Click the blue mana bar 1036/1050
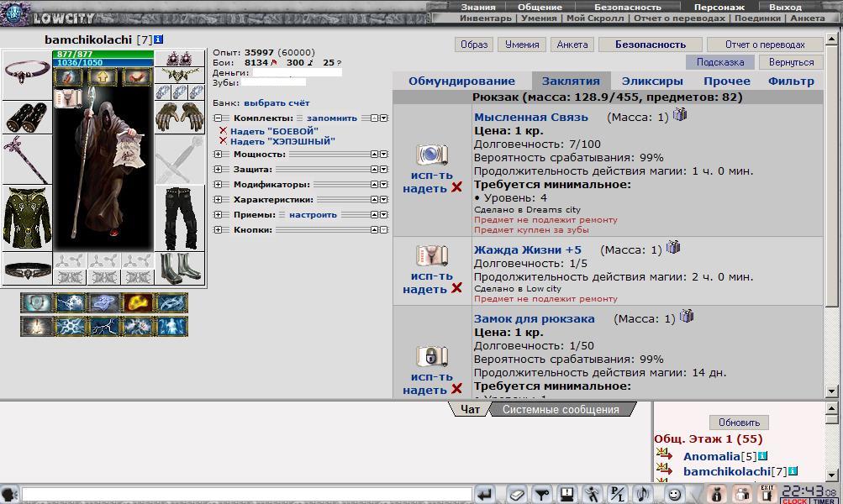This screenshot has width=843, height=504. coord(103,63)
